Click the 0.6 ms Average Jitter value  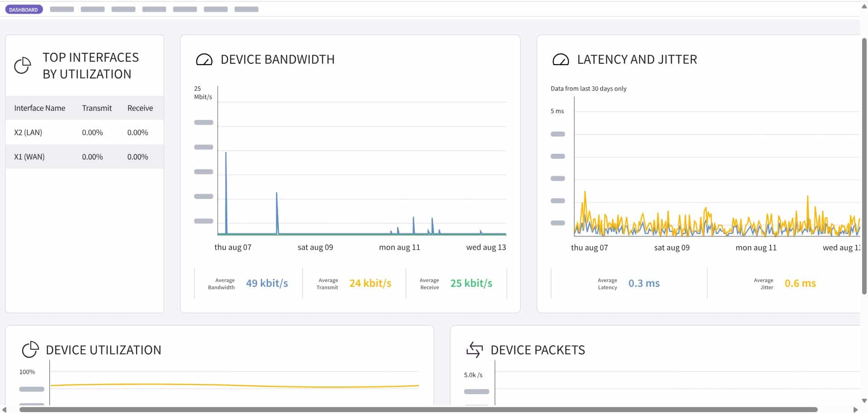801,283
